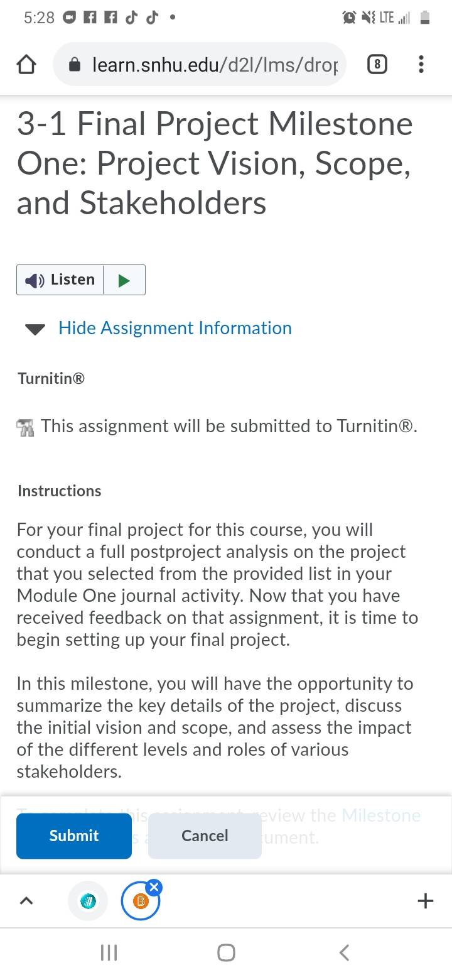Tap the browser home icon
Screen dimensions: 452x980
(x=26, y=65)
